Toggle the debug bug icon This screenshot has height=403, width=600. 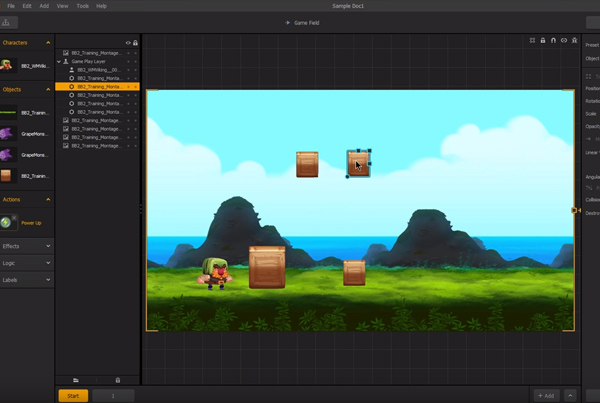574,40
